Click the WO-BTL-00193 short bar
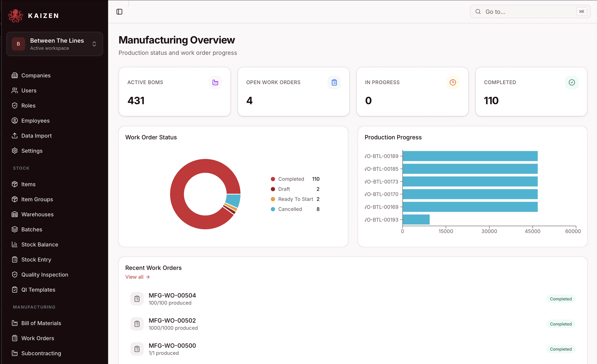The image size is (597, 364). tap(416, 220)
